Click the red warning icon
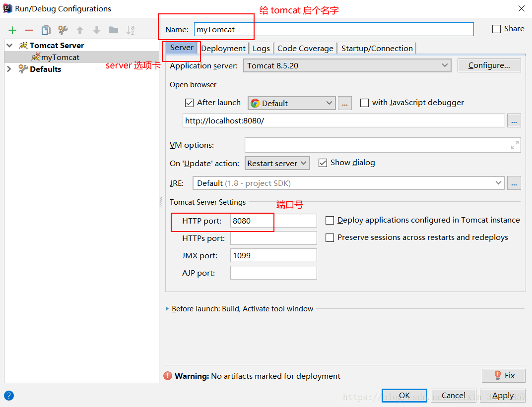The image size is (532, 407). pyautogui.click(x=168, y=376)
